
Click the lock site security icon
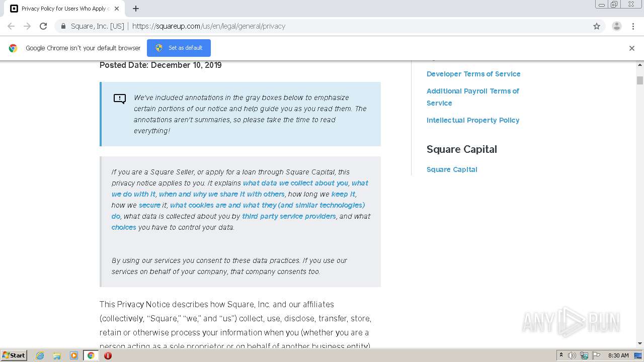[x=63, y=26]
